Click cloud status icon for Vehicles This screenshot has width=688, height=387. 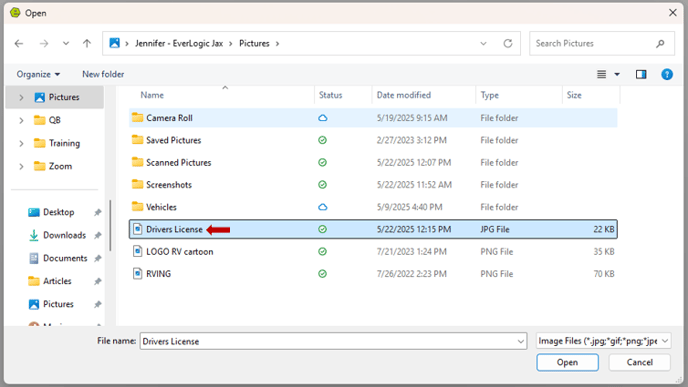tap(322, 207)
